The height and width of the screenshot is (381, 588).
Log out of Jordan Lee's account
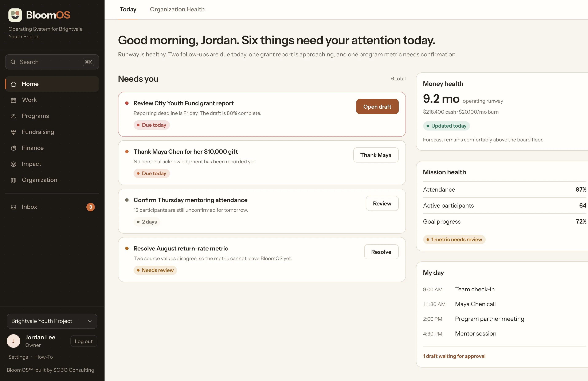tap(83, 341)
